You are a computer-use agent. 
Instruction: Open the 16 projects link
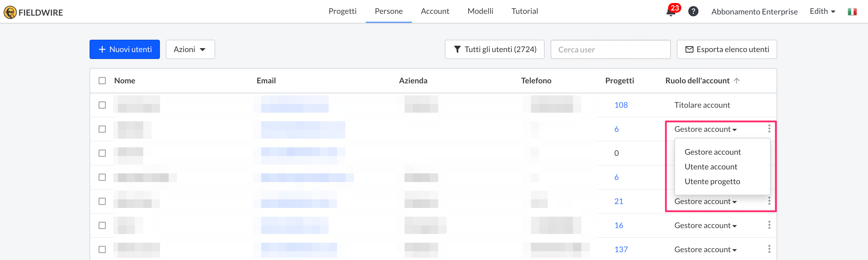pos(619,225)
